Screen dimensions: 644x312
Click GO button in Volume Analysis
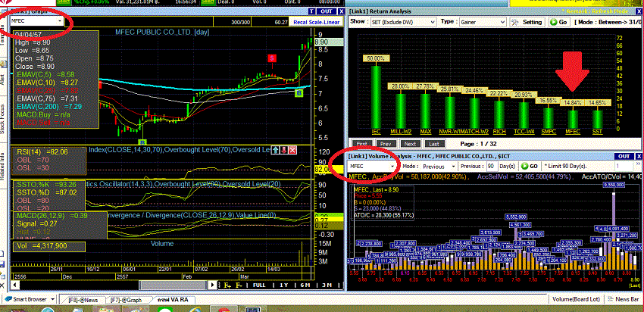[530, 167]
